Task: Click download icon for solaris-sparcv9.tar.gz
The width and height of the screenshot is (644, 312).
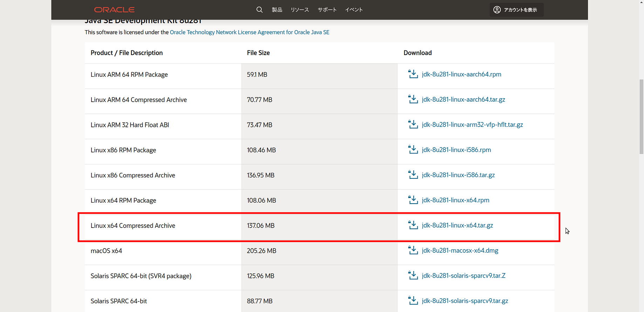Action: (413, 301)
